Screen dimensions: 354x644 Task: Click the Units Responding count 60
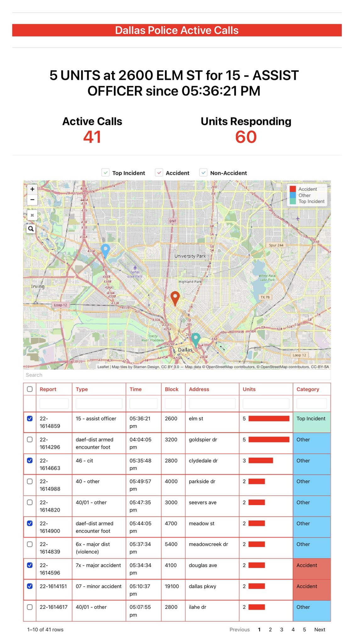(246, 137)
